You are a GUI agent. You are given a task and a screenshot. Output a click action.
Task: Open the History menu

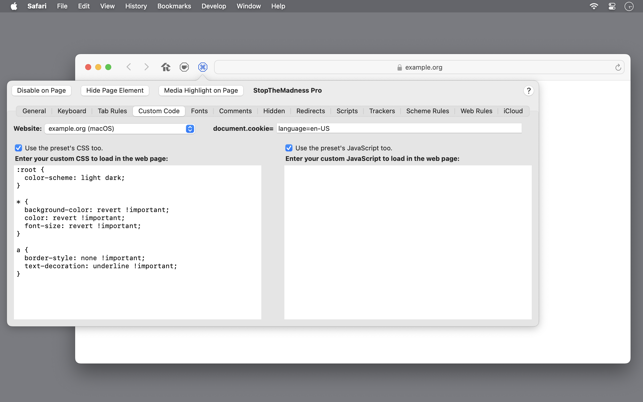click(136, 6)
